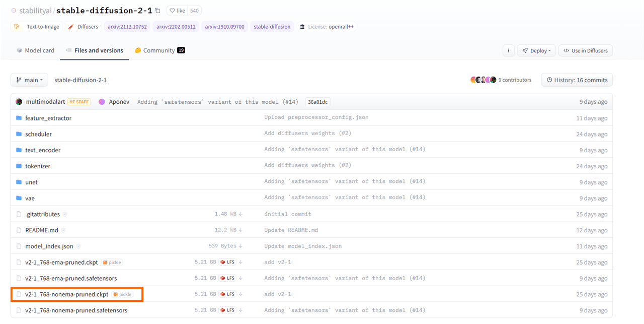Click the LFS badge for v2-1_768-ema-pruned.safetensors
The width and height of the screenshot is (644, 324).
point(227,278)
